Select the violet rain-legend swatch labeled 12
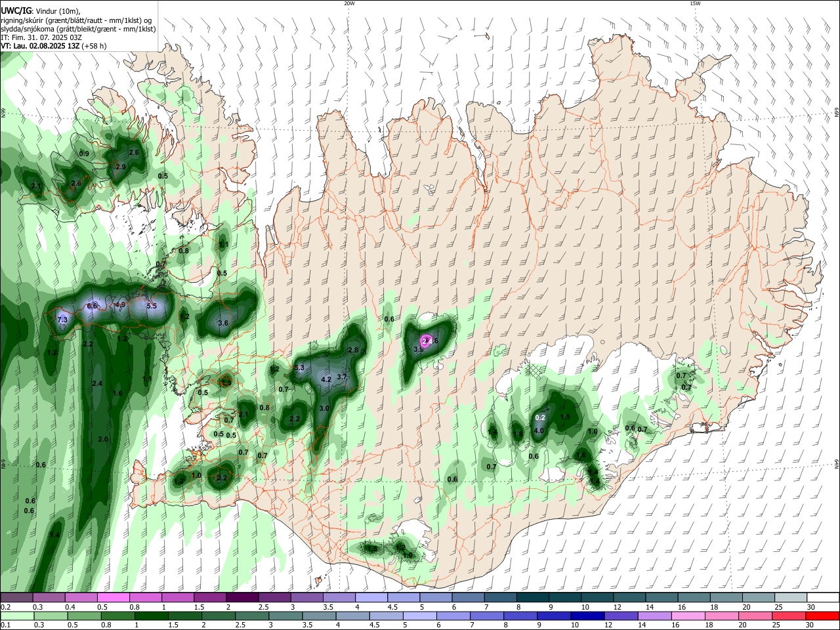This screenshot has height=630, width=840. tap(621, 616)
